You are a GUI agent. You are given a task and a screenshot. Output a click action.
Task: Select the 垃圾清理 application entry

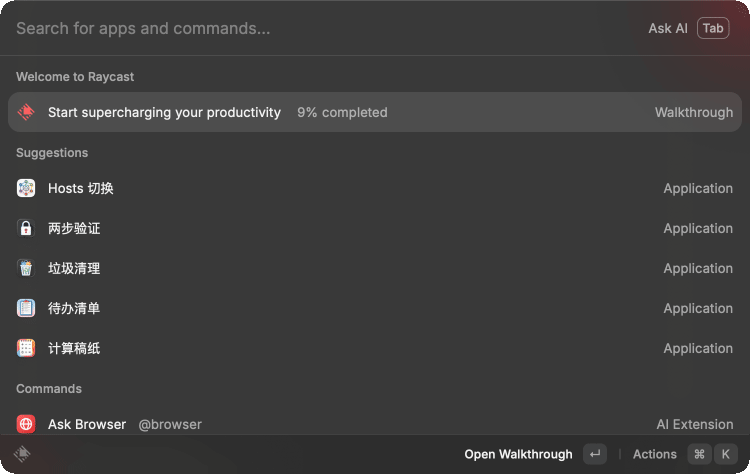pos(375,268)
